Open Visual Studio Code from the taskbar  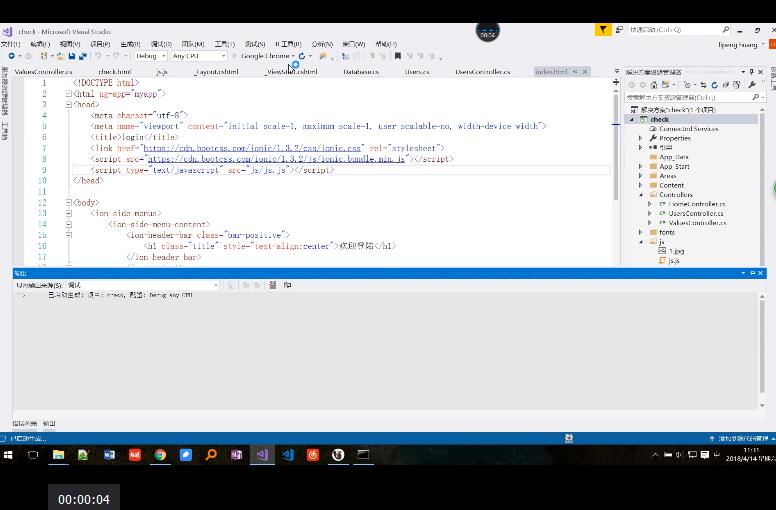(x=288, y=455)
